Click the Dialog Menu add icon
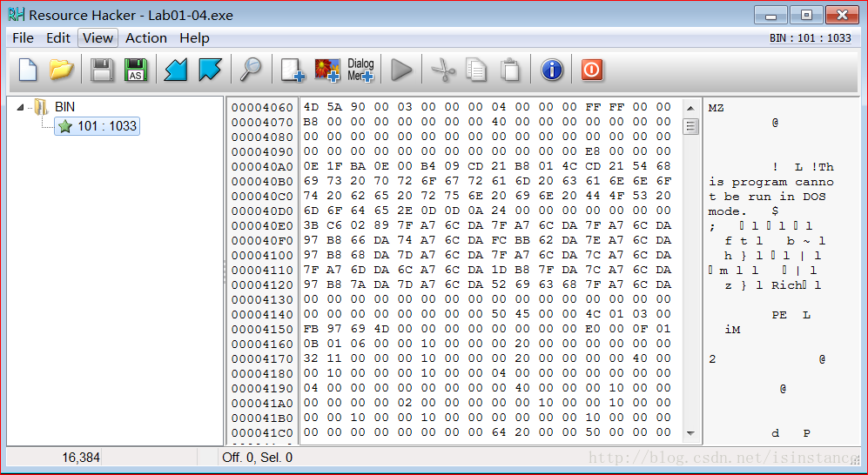Screen dimensions: 868x475 pos(361,70)
